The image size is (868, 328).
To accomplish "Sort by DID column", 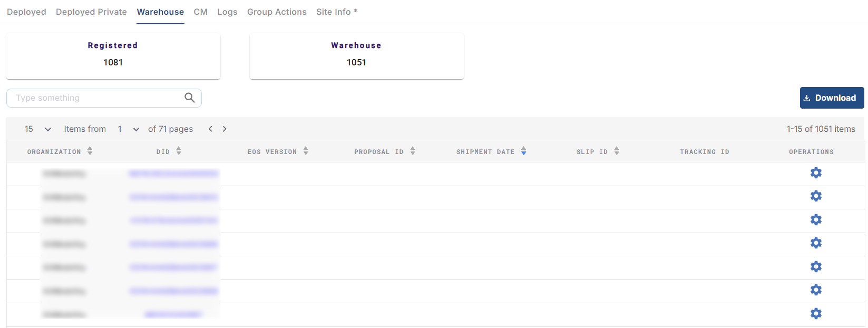I will pos(179,151).
